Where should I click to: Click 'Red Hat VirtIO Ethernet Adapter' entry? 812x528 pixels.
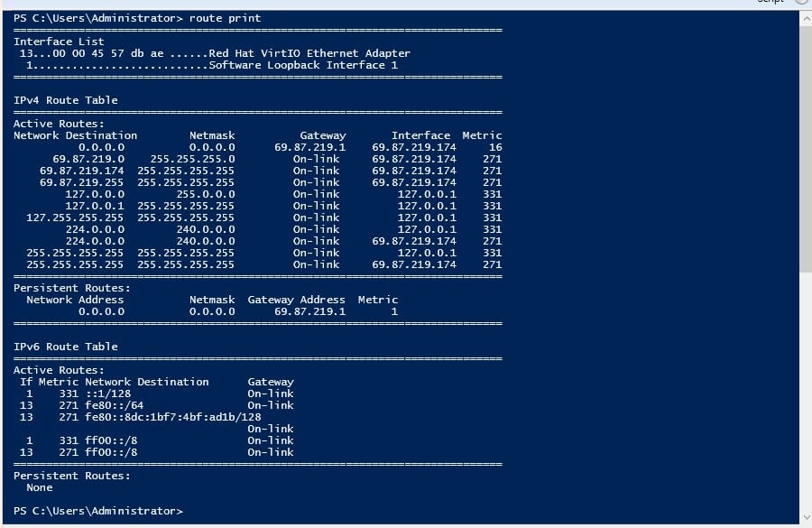tap(309, 53)
